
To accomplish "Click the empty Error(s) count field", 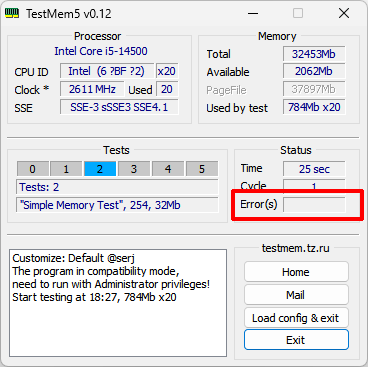I will [x=314, y=204].
